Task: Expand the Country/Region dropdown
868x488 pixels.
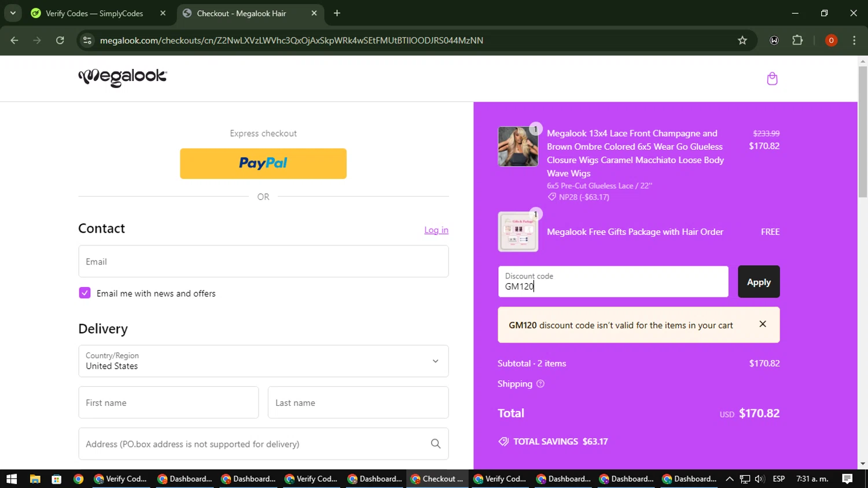Action: click(x=263, y=361)
